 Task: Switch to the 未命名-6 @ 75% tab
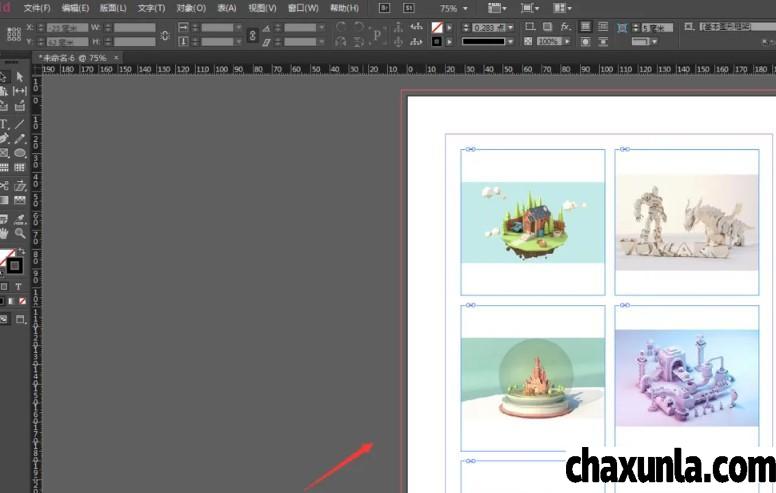73,58
